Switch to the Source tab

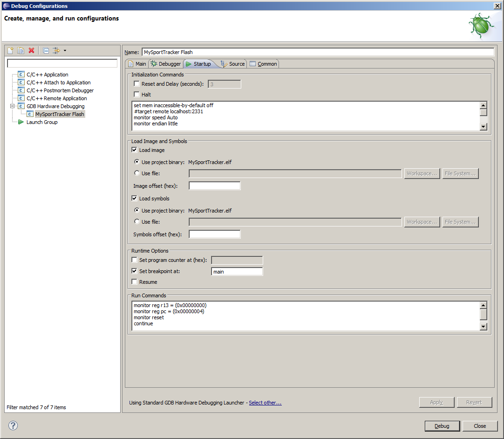233,64
